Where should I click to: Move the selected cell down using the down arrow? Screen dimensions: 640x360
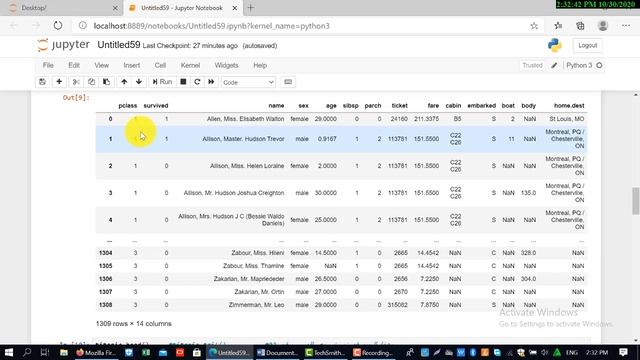click(139, 82)
